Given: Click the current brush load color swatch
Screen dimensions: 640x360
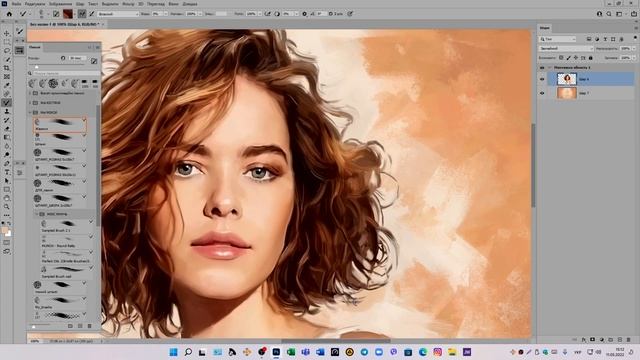Looking at the screenshot, I should (x=68, y=14).
